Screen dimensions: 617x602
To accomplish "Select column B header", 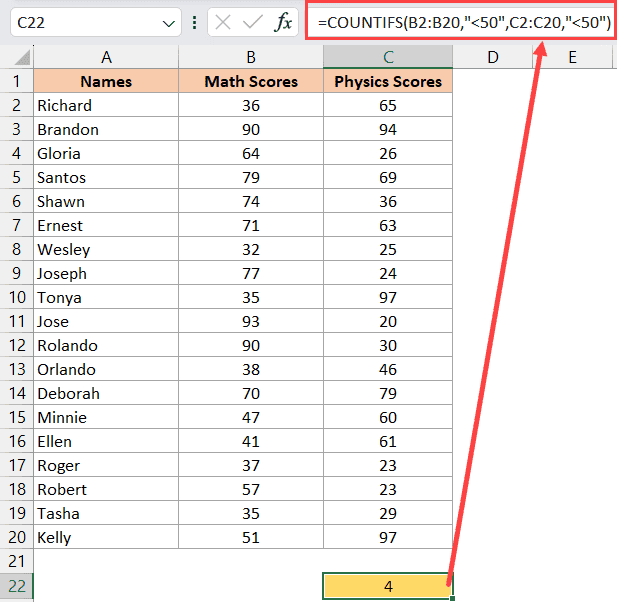I will pyautogui.click(x=251, y=59).
